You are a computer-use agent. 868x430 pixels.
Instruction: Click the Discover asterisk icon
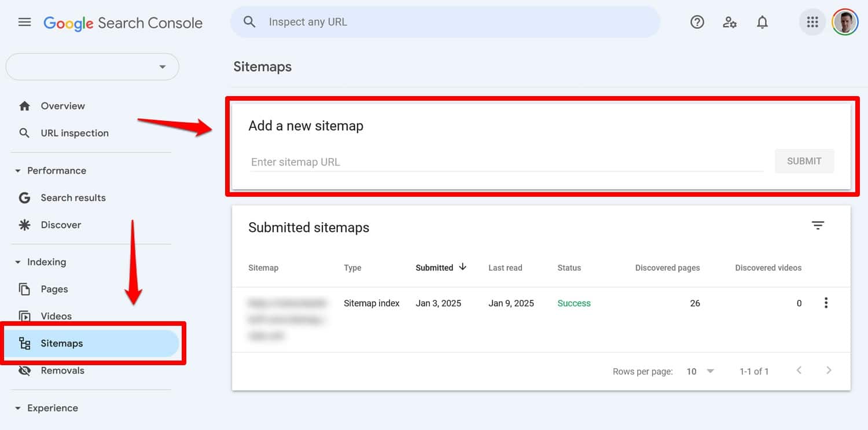pyautogui.click(x=24, y=225)
